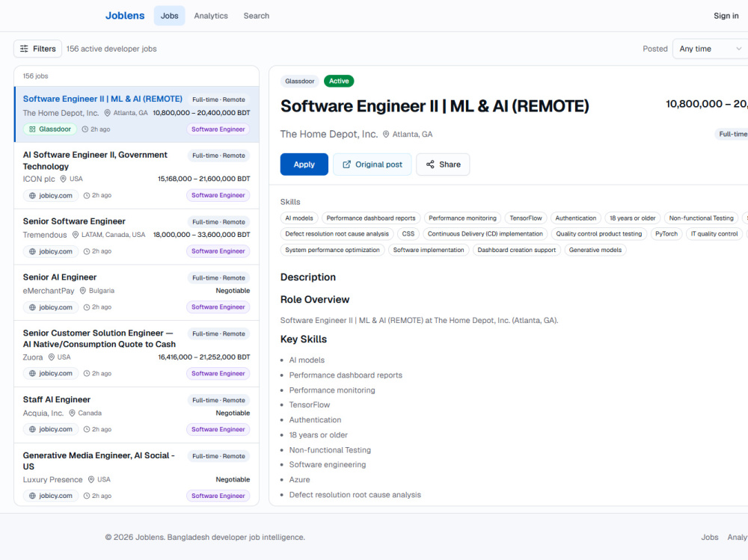Click location pin in job detail header
Image resolution: width=748 pixels, height=560 pixels.
click(386, 135)
